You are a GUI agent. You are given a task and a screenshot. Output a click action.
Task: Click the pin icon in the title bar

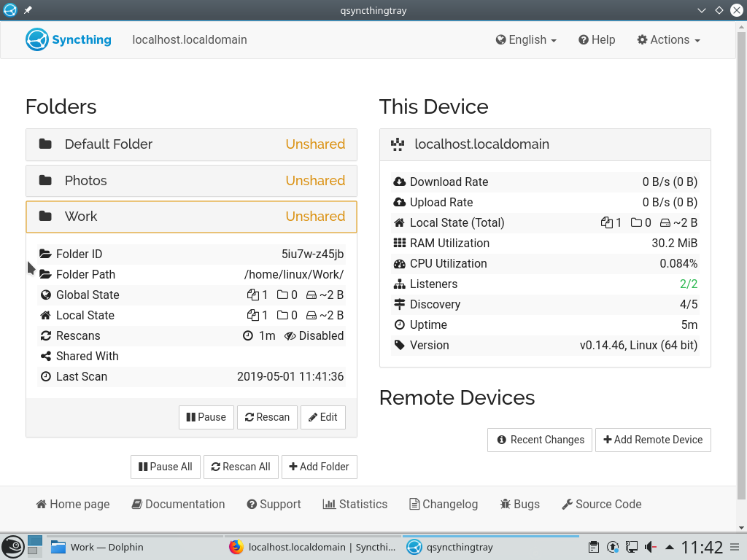click(28, 10)
